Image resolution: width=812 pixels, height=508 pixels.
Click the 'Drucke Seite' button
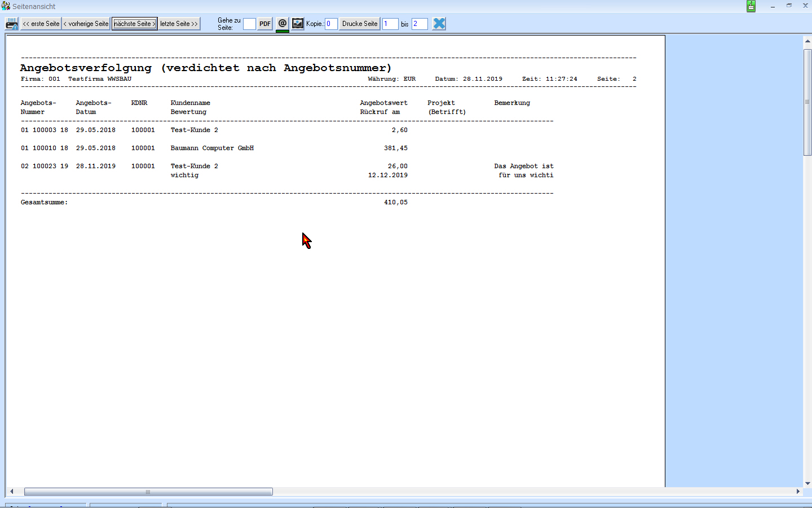360,24
